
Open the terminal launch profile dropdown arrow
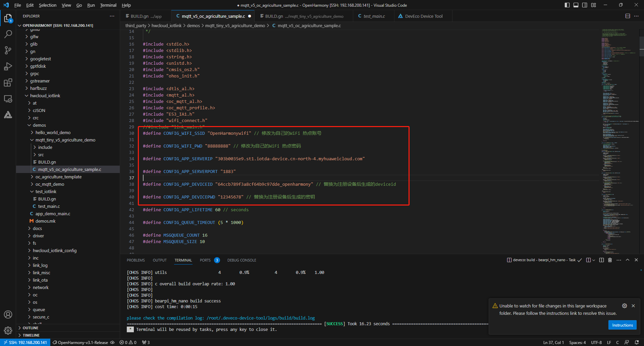click(x=594, y=260)
